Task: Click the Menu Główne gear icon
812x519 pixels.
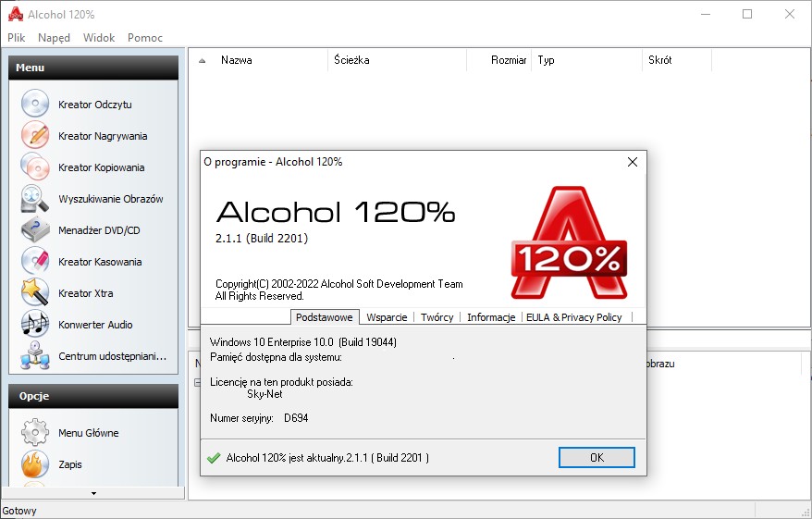Action: pos(35,433)
